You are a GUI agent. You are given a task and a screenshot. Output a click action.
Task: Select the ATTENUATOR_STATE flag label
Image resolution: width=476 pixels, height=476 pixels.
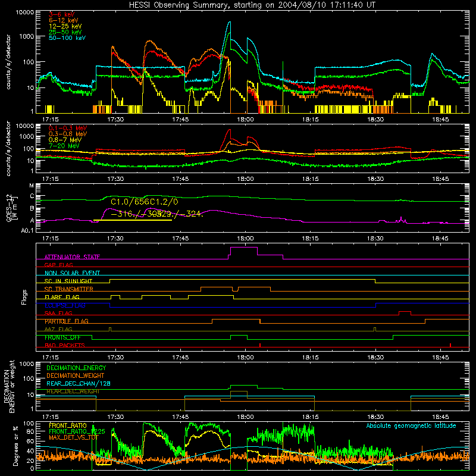(72, 257)
